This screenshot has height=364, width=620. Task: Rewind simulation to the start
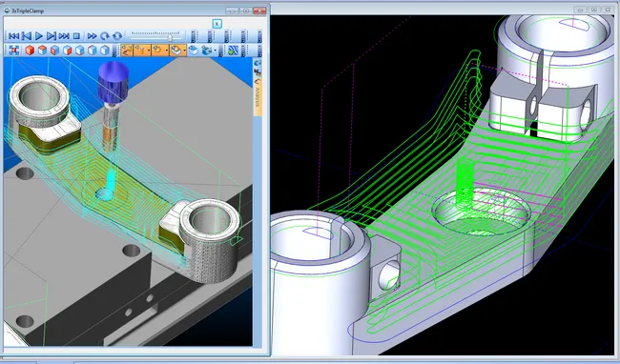pos(14,36)
